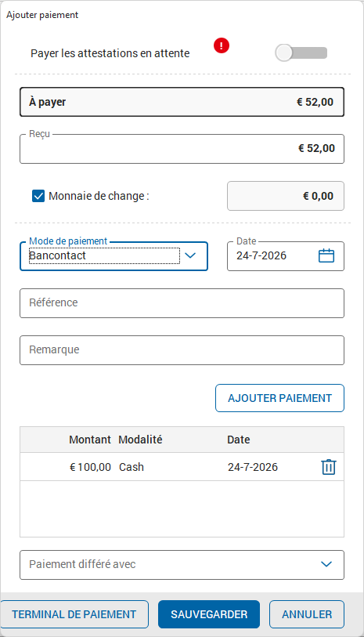Select the Cash payment row
The width and height of the screenshot is (364, 637).
(182, 467)
